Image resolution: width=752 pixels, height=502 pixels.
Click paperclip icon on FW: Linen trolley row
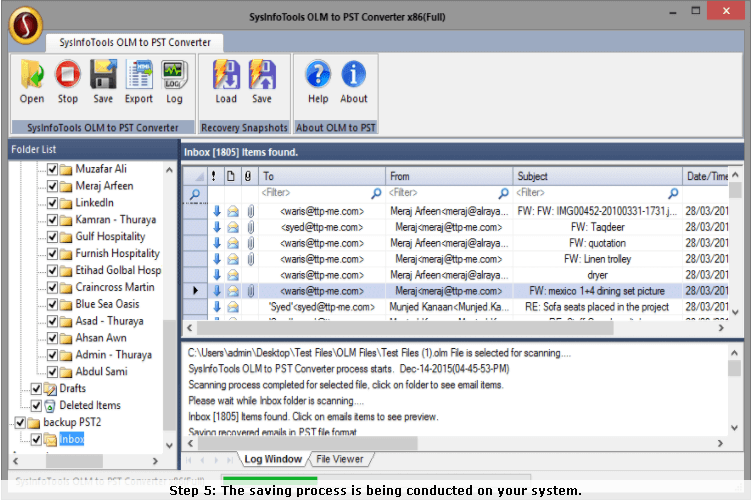tap(250, 259)
